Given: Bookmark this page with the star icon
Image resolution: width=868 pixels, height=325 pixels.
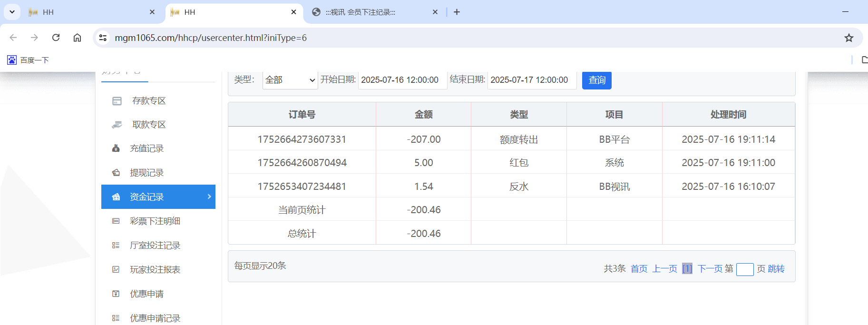Looking at the screenshot, I should pyautogui.click(x=848, y=38).
